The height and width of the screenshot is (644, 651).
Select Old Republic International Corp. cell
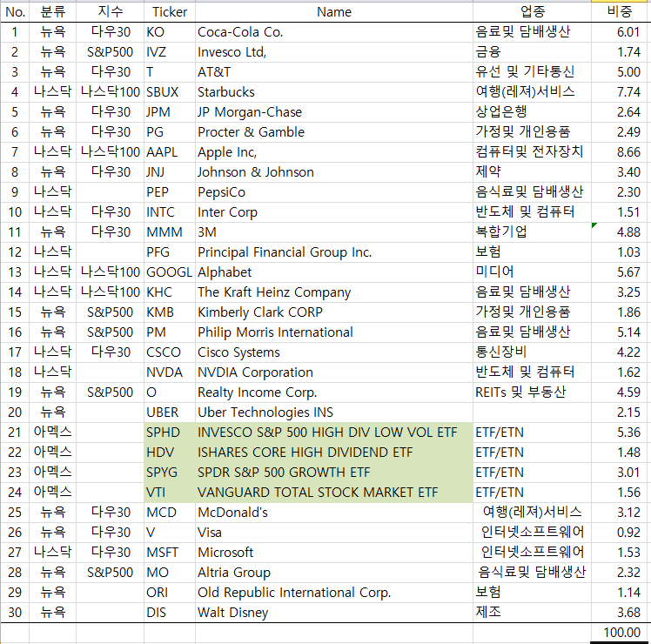(x=334, y=592)
